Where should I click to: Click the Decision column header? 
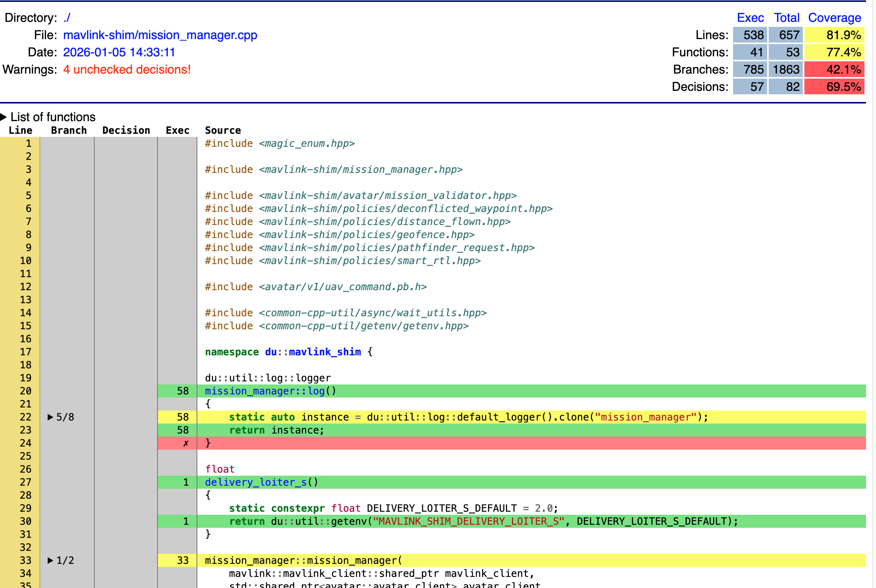pos(126,130)
